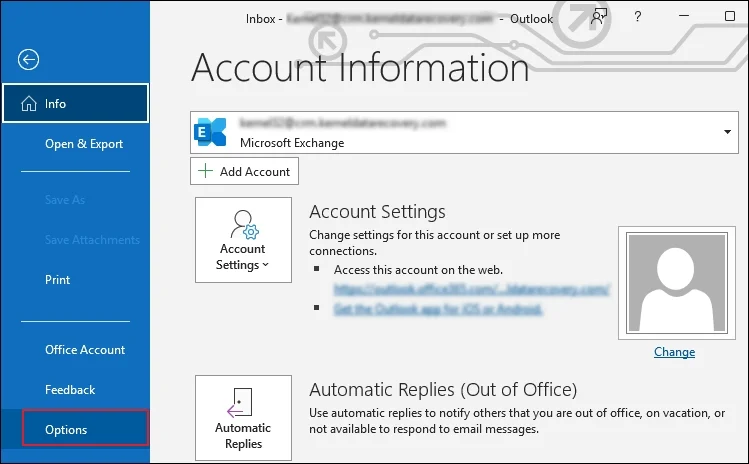This screenshot has height=464, width=749.
Task: Click the Add Account button
Action: pyautogui.click(x=244, y=171)
